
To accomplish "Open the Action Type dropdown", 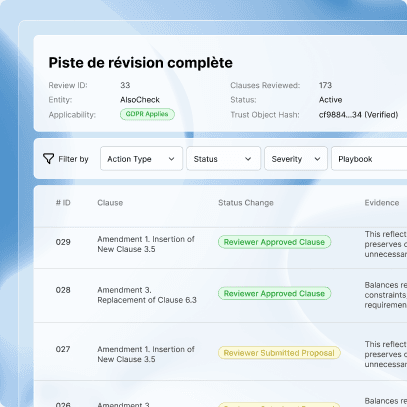I will point(141,159).
